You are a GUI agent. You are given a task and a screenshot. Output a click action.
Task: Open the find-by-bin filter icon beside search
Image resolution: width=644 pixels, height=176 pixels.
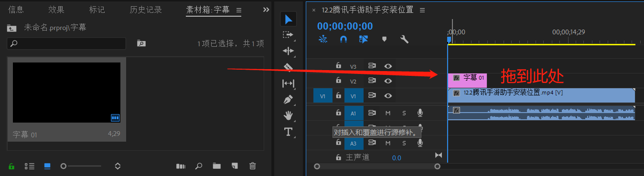tap(141, 43)
